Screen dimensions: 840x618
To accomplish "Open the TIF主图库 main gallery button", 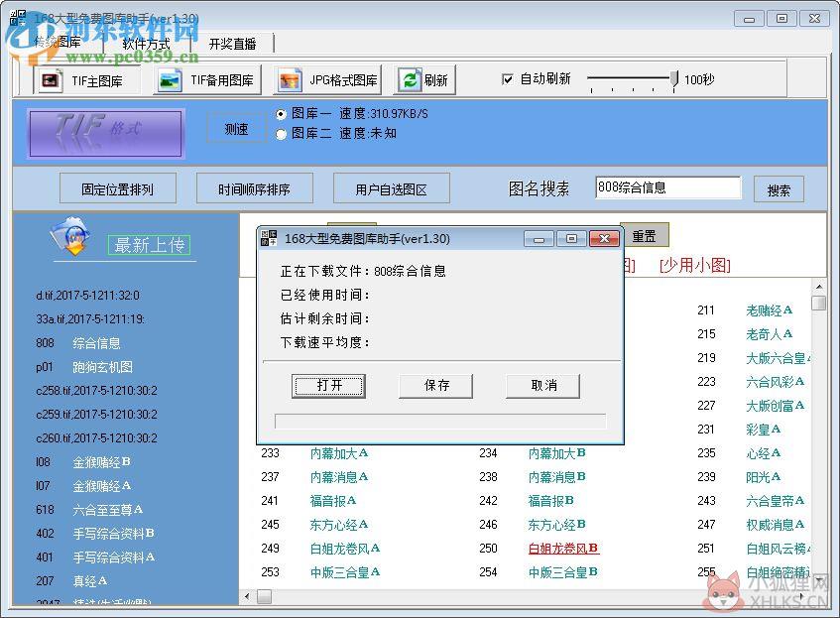I will [87, 80].
